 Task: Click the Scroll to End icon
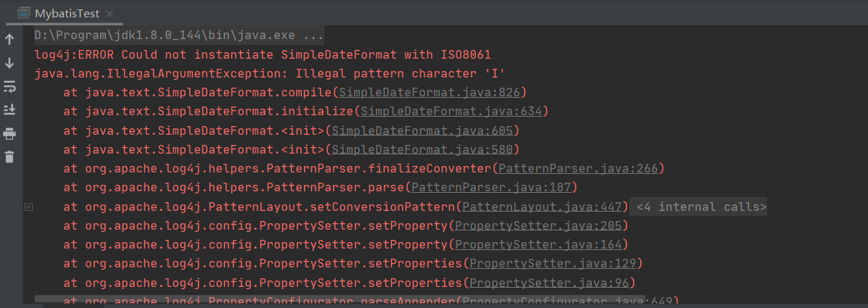(9, 110)
